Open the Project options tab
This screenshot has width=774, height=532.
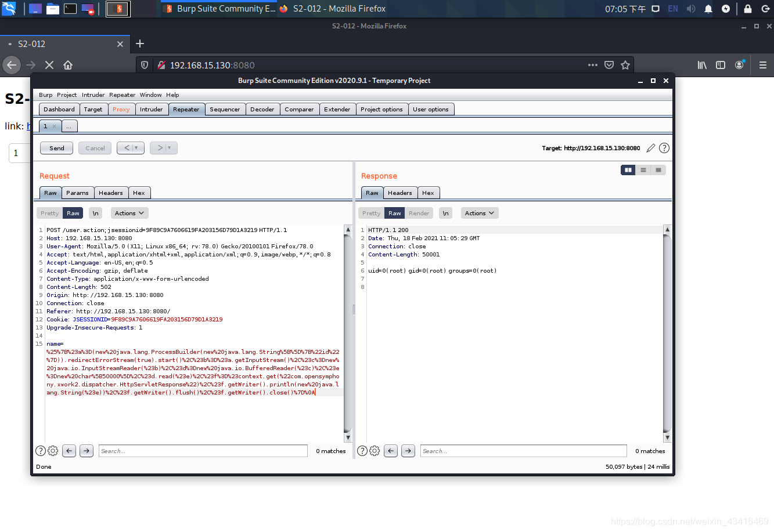pos(381,109)
